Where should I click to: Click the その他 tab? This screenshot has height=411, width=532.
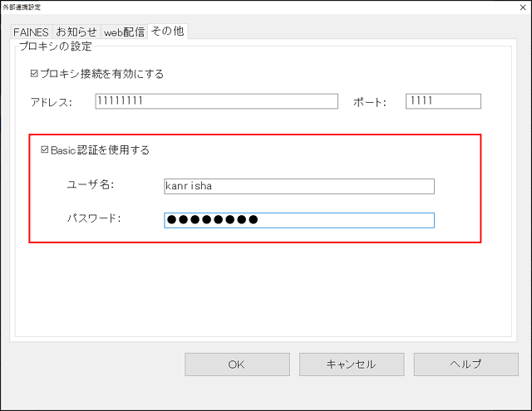coord(167,32)
